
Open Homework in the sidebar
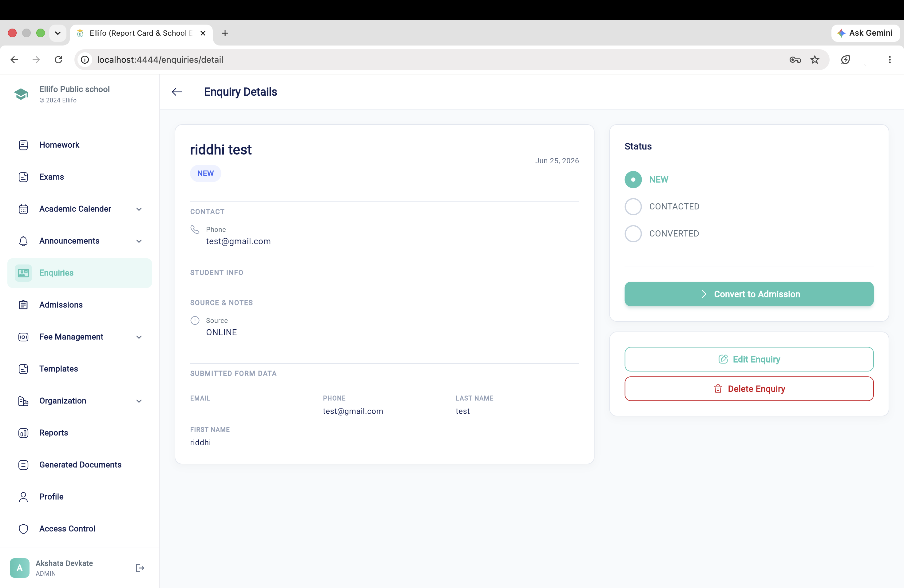(x=79, y=145)
